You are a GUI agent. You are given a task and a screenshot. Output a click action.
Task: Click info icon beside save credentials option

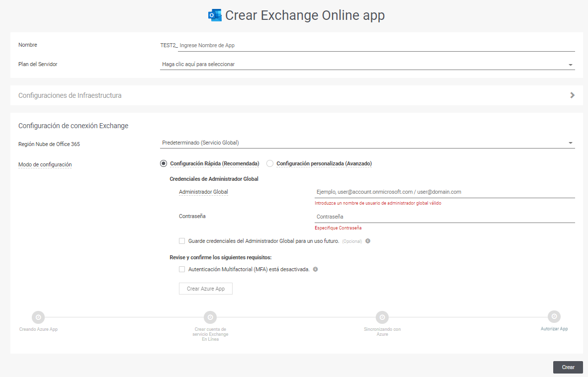pyautogui.click(x=368, y=241)
